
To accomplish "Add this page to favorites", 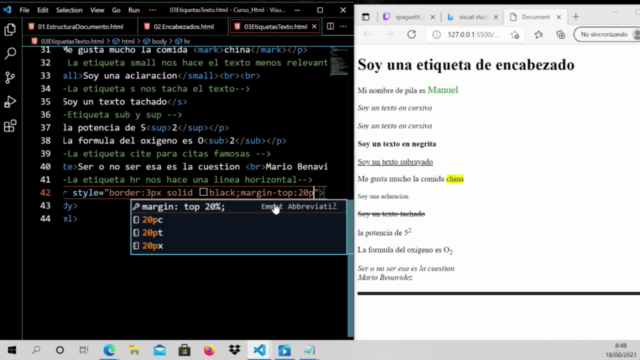I will pos(515,34).
